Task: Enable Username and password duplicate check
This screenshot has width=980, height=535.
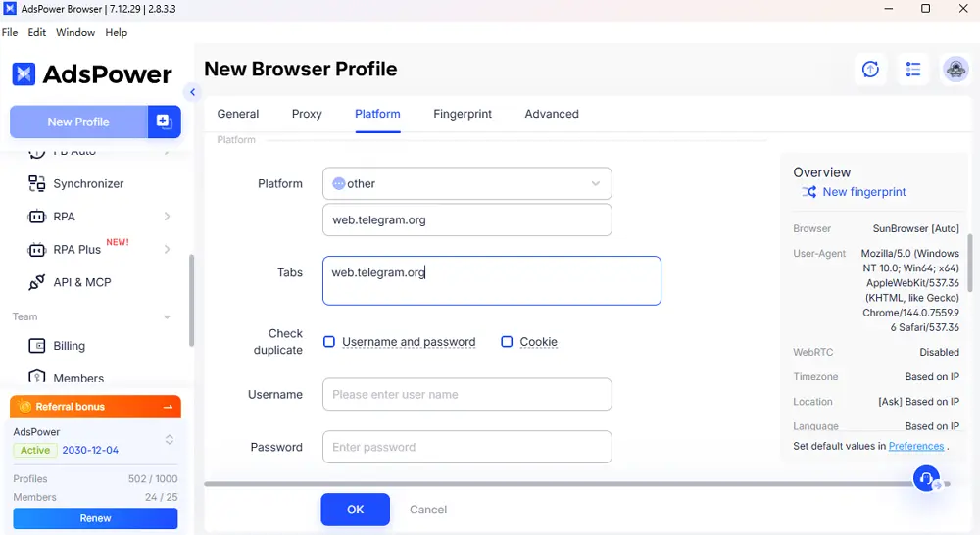Action: click(328, 342)
